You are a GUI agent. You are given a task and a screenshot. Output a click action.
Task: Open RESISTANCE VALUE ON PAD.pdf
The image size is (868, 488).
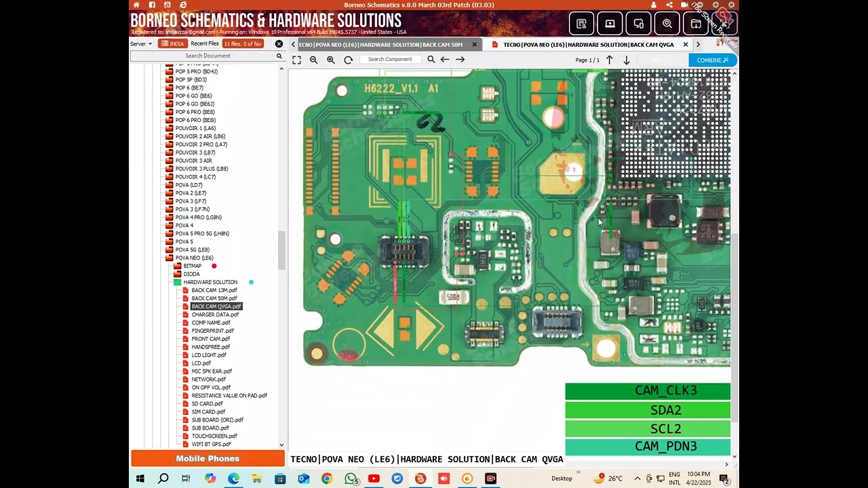229,395
